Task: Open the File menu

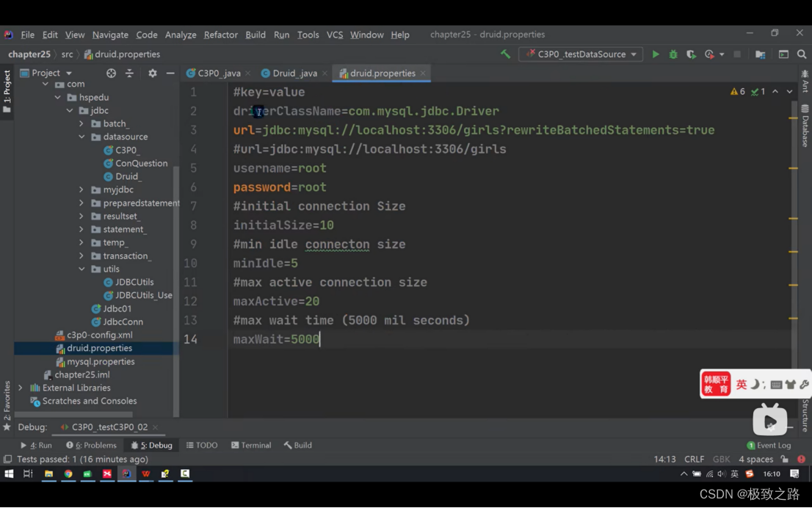Action: point(27,35)
